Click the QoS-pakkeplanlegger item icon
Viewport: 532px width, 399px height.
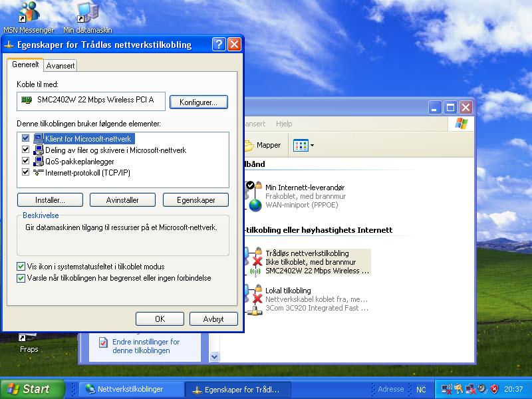pyautogui.click(x=39, y=161)
